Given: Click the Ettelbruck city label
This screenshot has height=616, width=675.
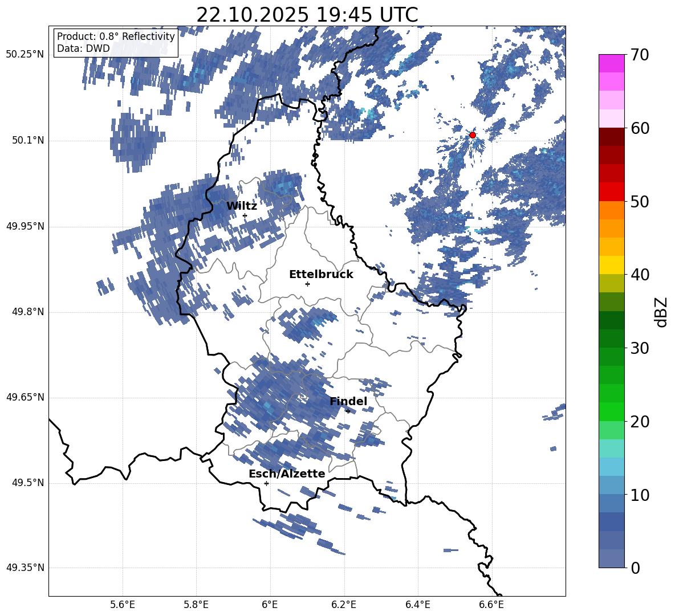Looking at the screenshot, I should tap(321, 275).
